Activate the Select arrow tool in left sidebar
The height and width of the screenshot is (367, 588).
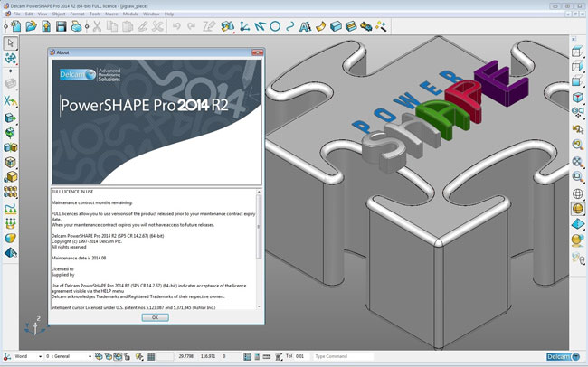pos(11,43)
